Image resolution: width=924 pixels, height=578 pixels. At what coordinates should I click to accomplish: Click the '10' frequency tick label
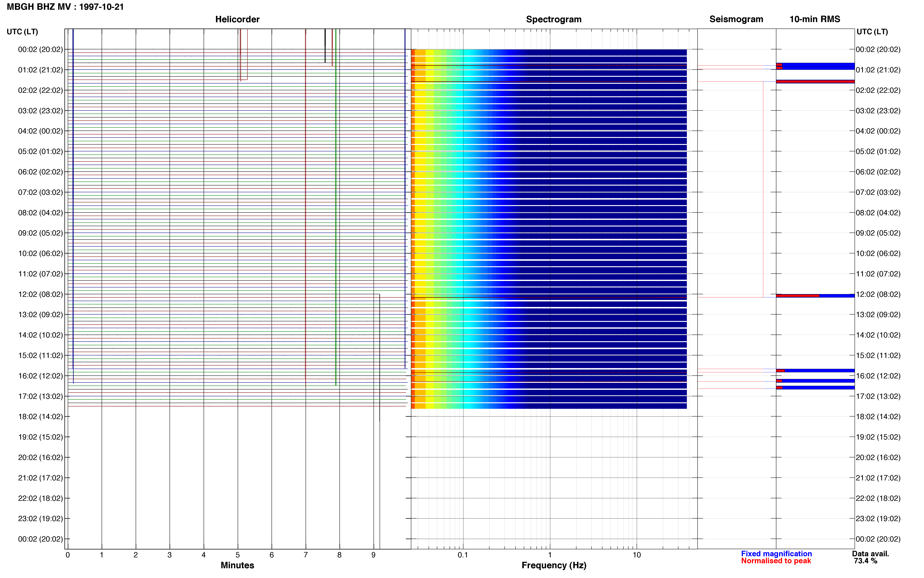coord(637,555)
